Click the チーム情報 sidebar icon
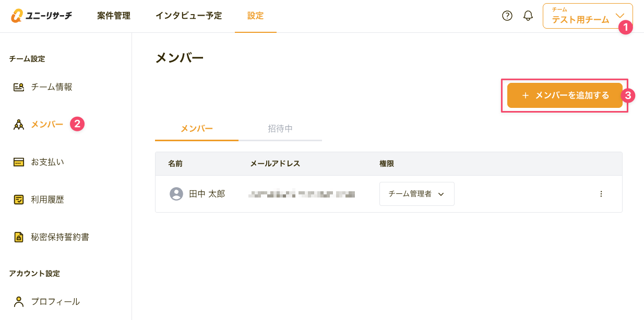 coord(19,87)
